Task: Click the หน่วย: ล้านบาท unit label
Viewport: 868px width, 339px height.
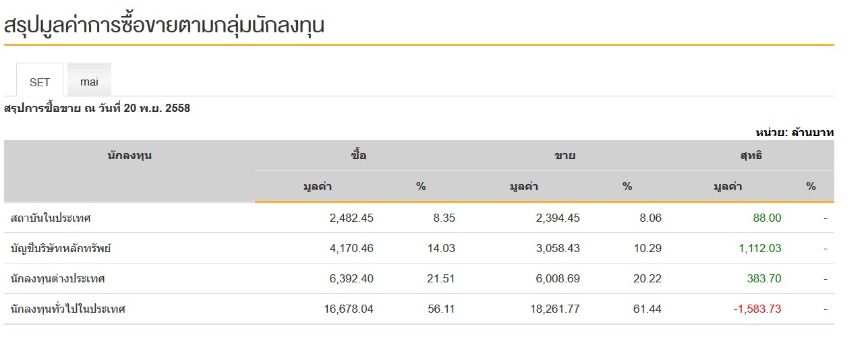Action: [794, 133]
